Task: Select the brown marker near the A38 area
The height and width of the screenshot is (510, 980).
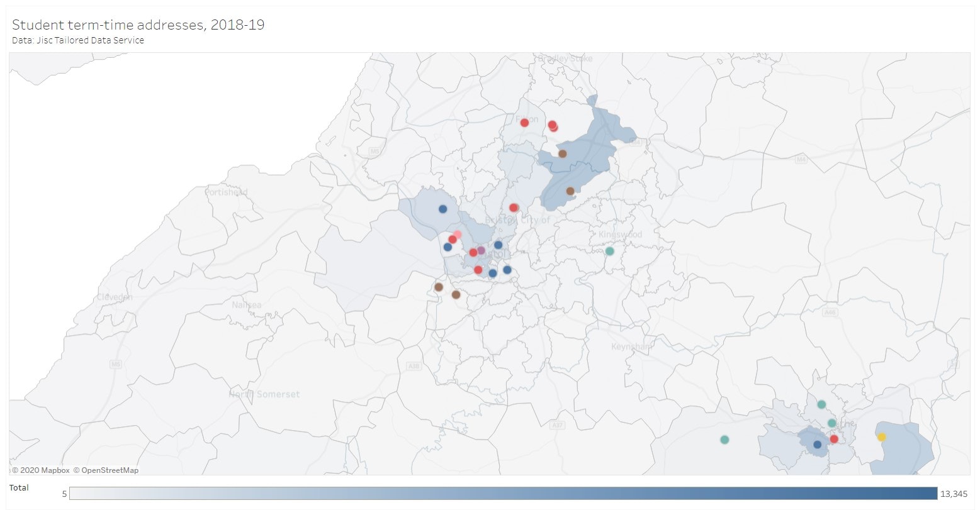Action: 439,287
